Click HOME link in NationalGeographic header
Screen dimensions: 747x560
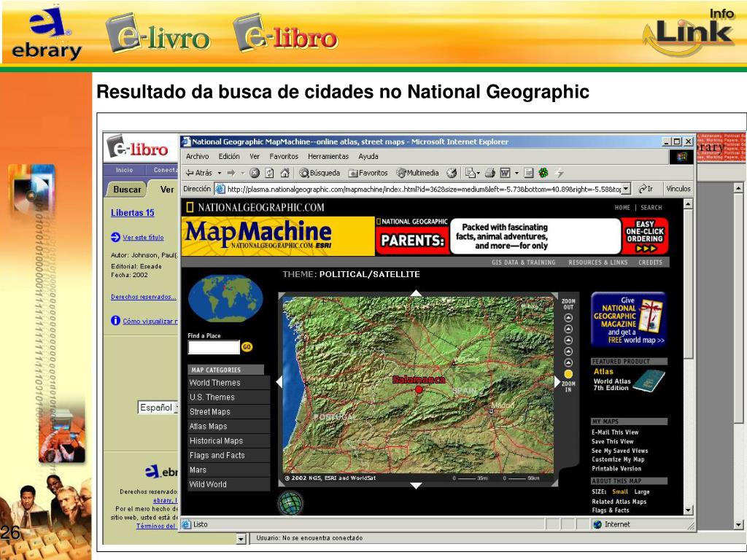[x=622, y=208]
